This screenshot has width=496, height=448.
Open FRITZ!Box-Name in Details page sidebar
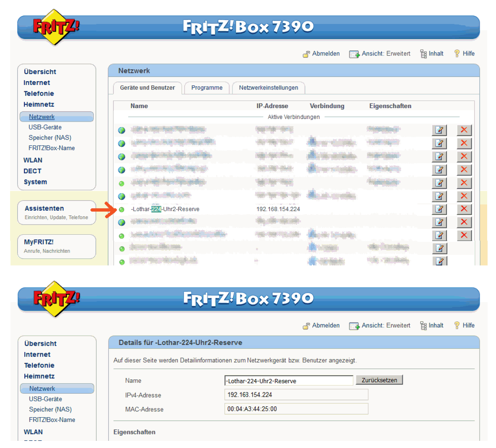coord(52,420)
